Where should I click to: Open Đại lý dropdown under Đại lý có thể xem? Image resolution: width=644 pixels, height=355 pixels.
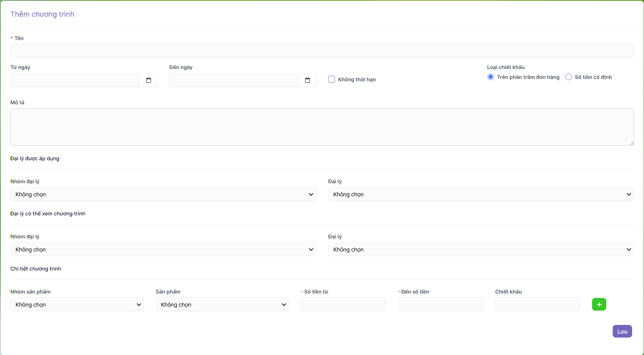point(481,249)
